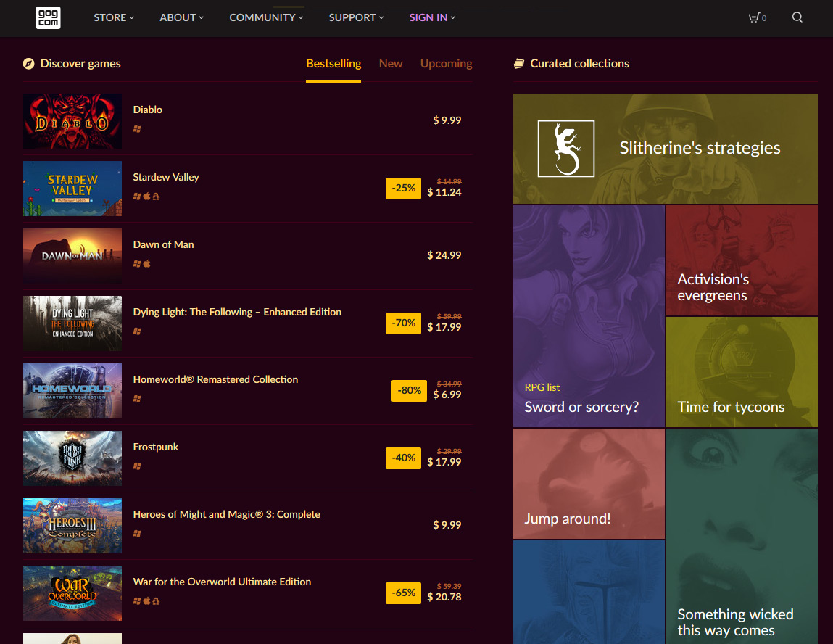
Task: Click the macOS icon under War for the Overworld
Action: [146, 601]
